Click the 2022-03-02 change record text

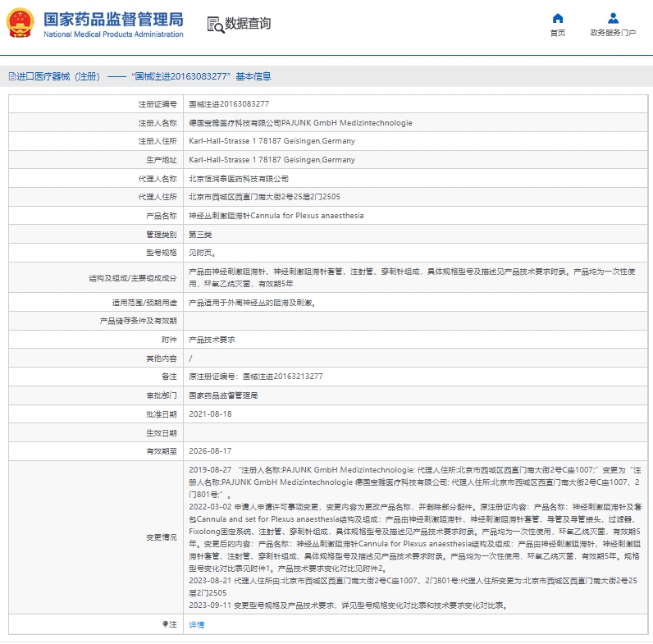pyautogui.click(x=415, y=538)
